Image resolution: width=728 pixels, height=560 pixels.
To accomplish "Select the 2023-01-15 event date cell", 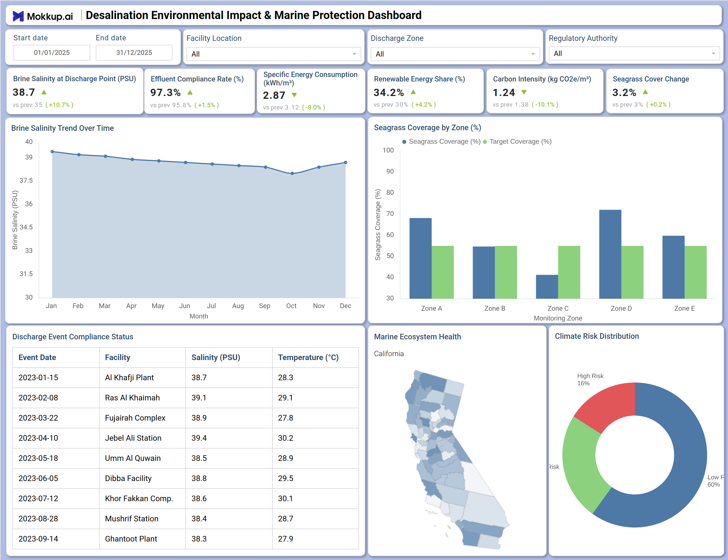I will [x=56, y=378].
